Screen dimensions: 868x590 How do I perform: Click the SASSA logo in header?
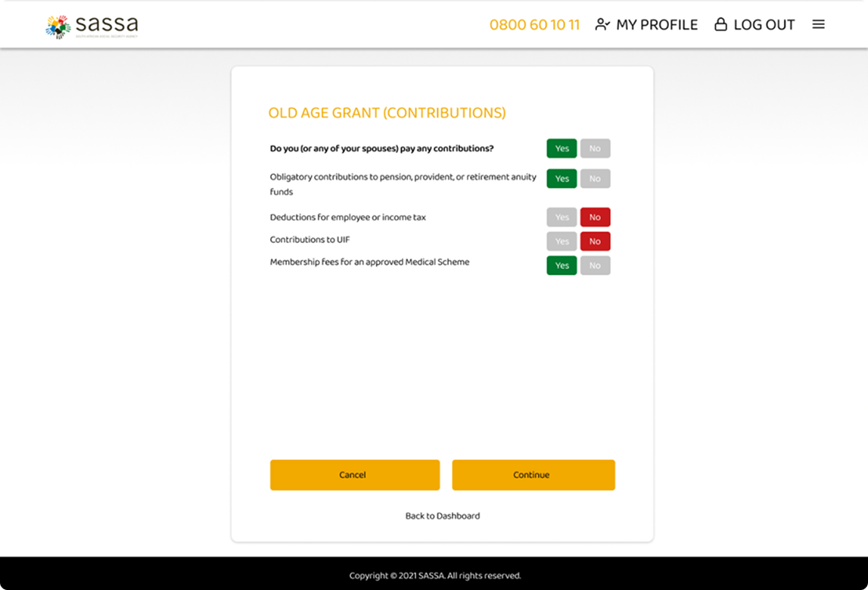point(92,26)
